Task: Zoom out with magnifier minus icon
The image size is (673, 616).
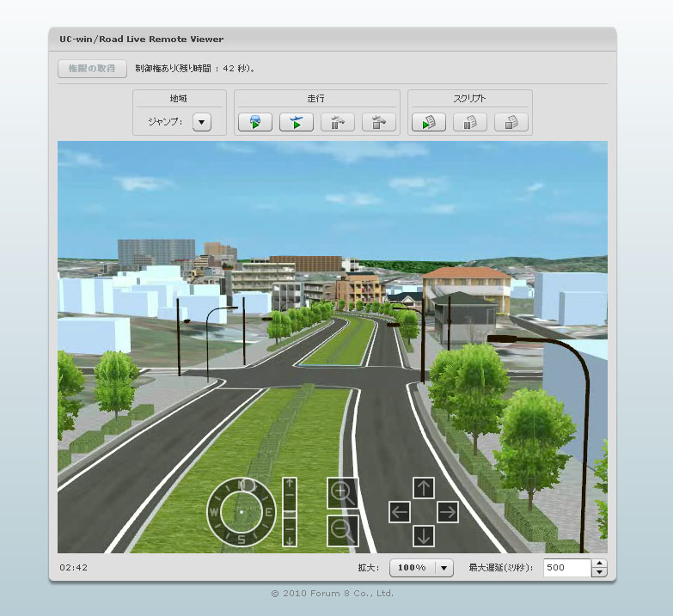Action: (x=342, y=531)
